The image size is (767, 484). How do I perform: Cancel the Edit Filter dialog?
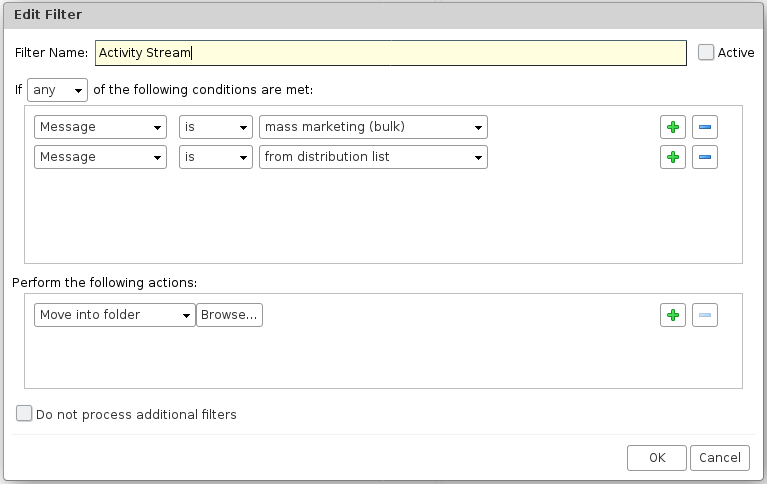720,458
